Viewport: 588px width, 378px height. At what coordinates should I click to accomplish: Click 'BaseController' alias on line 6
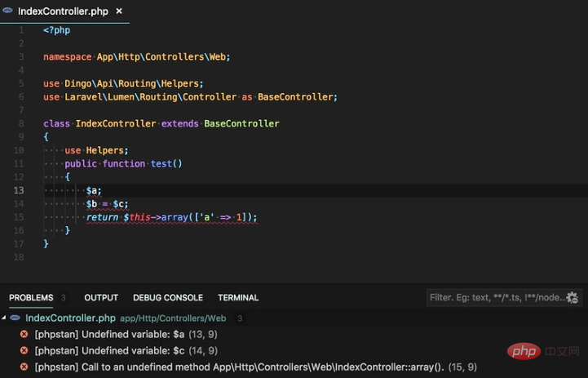(295, 97)
